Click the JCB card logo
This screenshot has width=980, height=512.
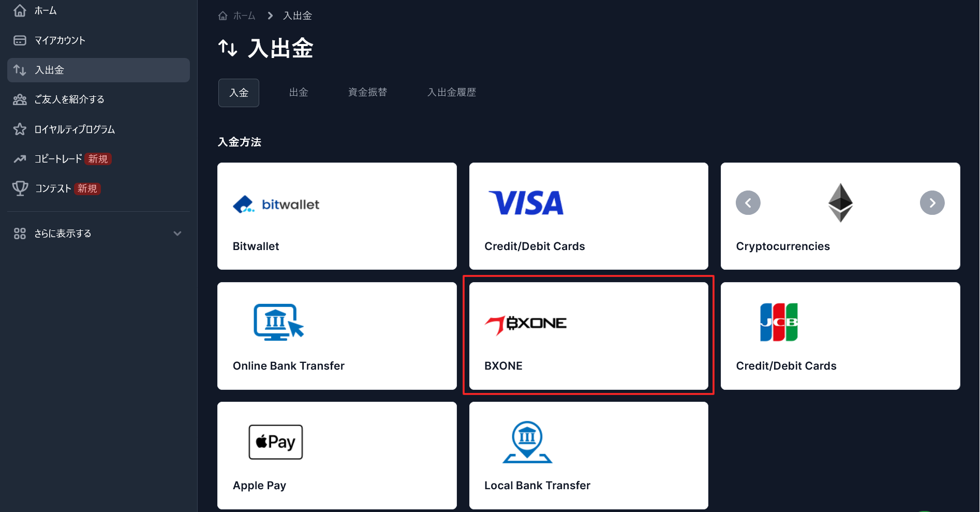[x=779, y=322]
